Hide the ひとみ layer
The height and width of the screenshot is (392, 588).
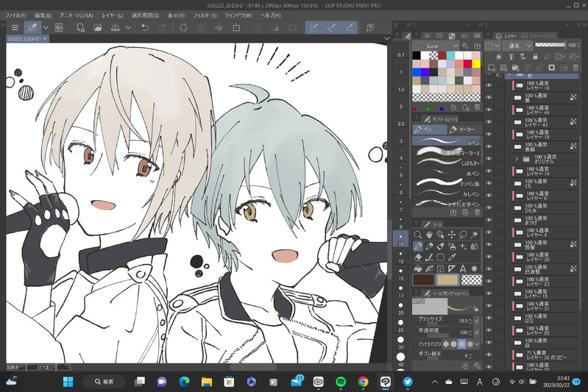(x=489, y=207)
